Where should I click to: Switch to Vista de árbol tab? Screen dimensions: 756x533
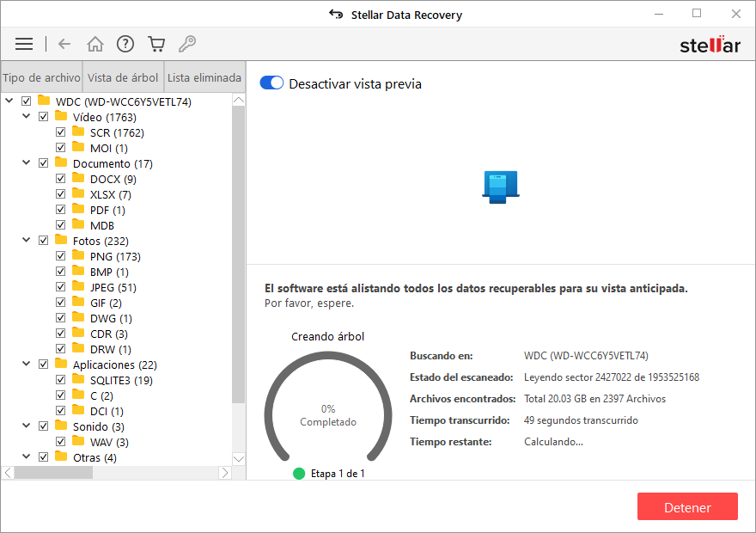click(123, 77)
